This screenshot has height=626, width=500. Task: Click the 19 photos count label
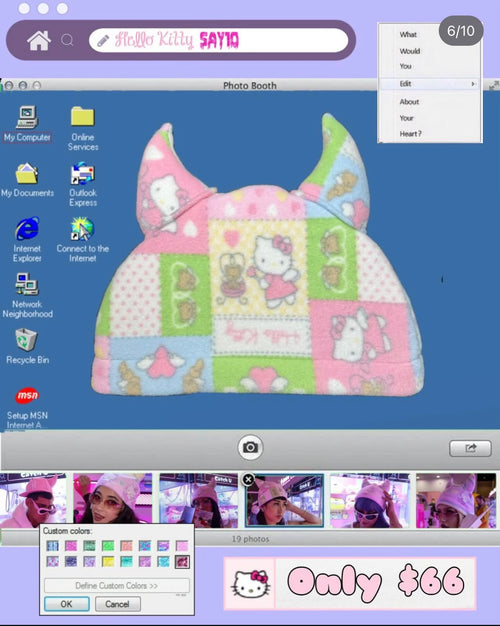coord(250,539)
